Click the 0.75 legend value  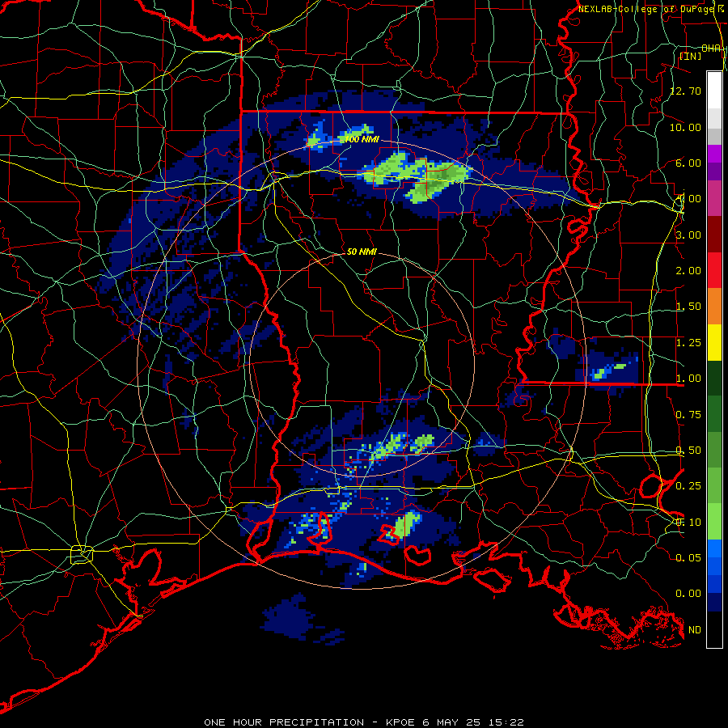688,415
